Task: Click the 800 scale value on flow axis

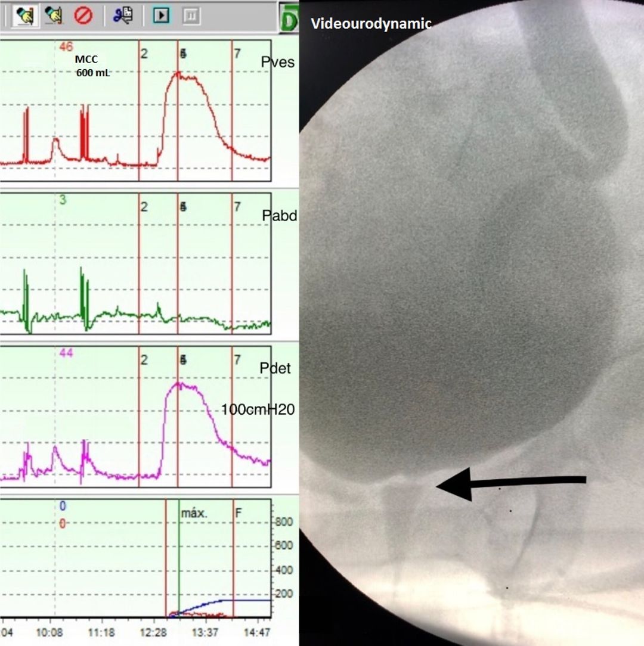Action: (x=284, y=522)
